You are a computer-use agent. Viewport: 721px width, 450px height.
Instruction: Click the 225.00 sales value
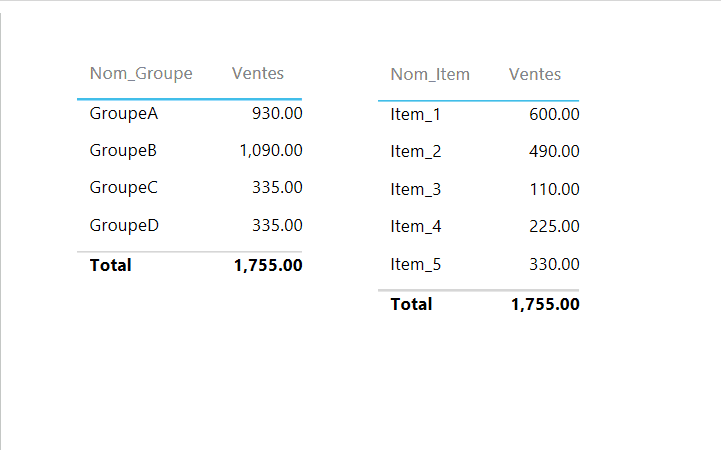pos(554,227)
